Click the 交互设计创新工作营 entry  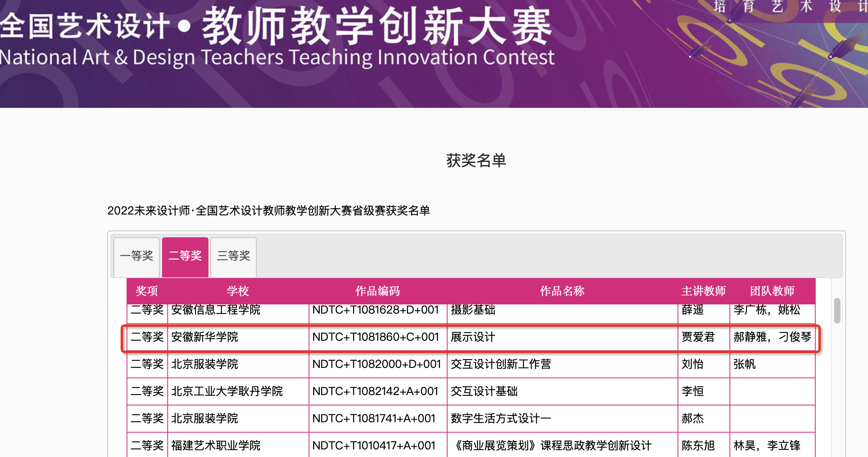501,364
